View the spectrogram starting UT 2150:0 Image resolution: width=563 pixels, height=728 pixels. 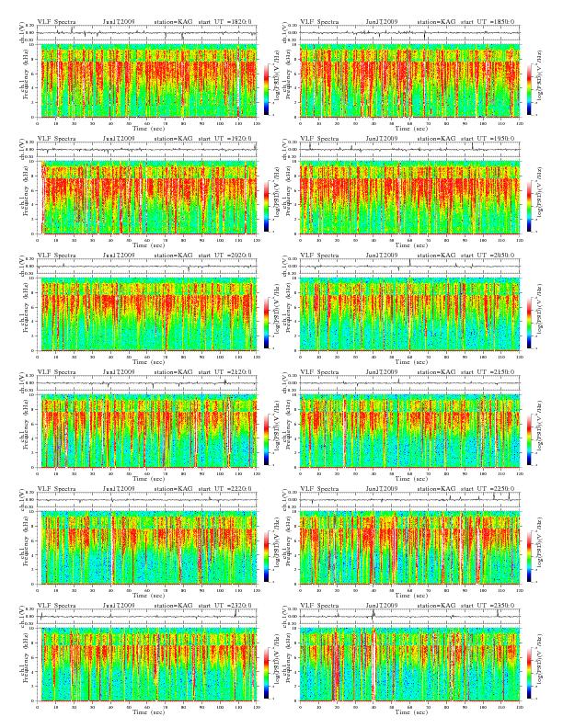[409, 431]
